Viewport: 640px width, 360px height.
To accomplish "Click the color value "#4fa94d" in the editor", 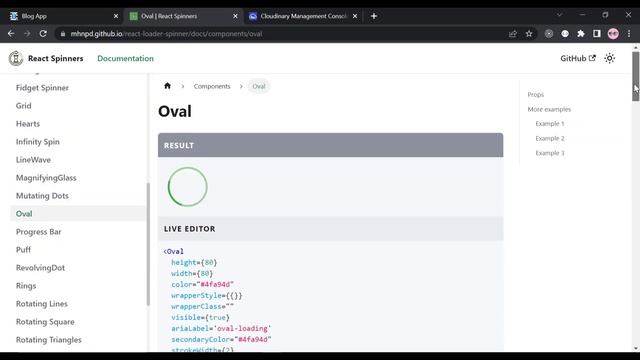I will tap(216, 284).
